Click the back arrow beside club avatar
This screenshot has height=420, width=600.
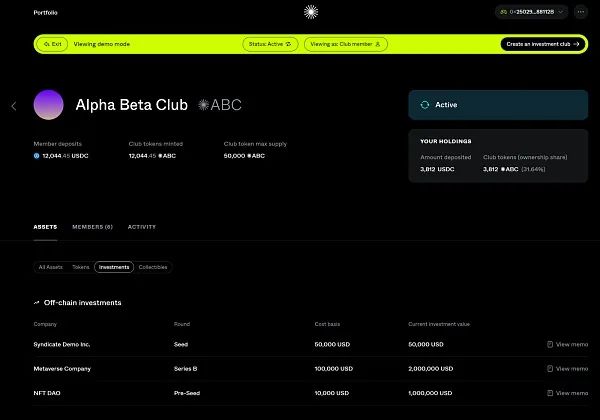(13, 105)
